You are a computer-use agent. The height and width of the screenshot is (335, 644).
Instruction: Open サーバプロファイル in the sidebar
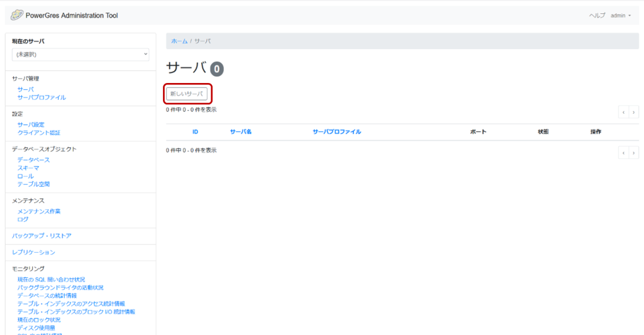point(42,97)
